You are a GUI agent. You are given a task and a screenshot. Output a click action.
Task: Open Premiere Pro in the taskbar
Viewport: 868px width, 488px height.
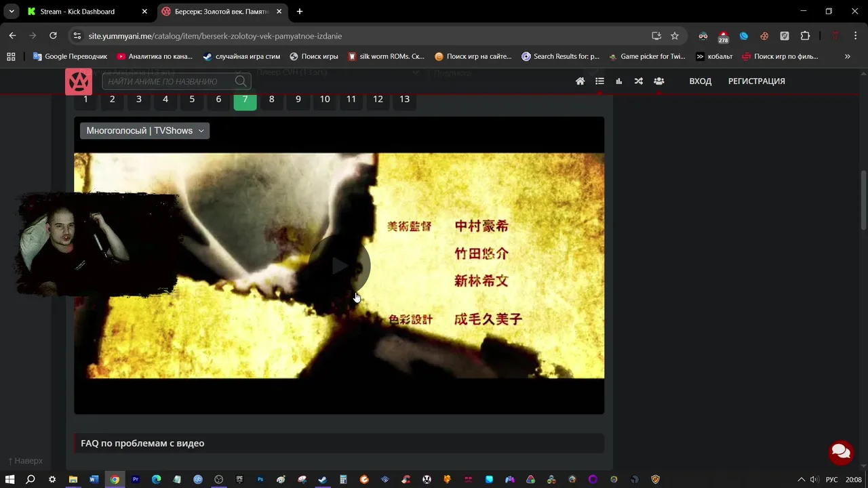coord(136,480)
